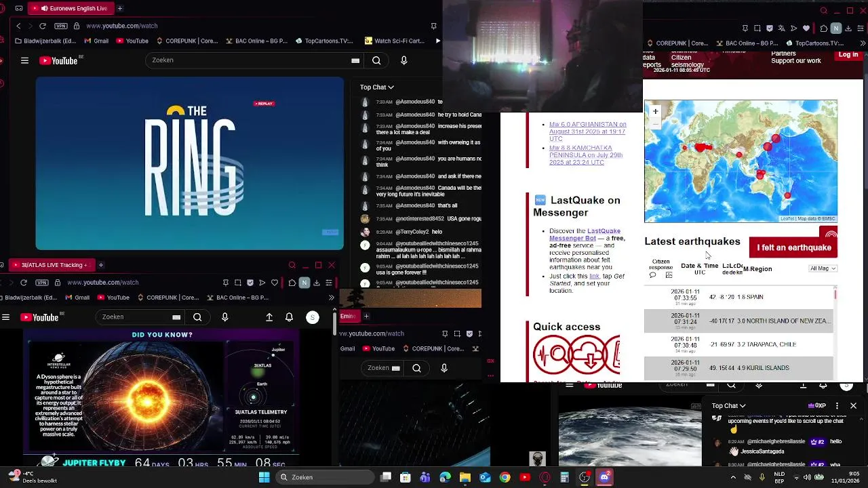Show hidden system tray icons
The image size is (868, 488).
pos(733,477)
